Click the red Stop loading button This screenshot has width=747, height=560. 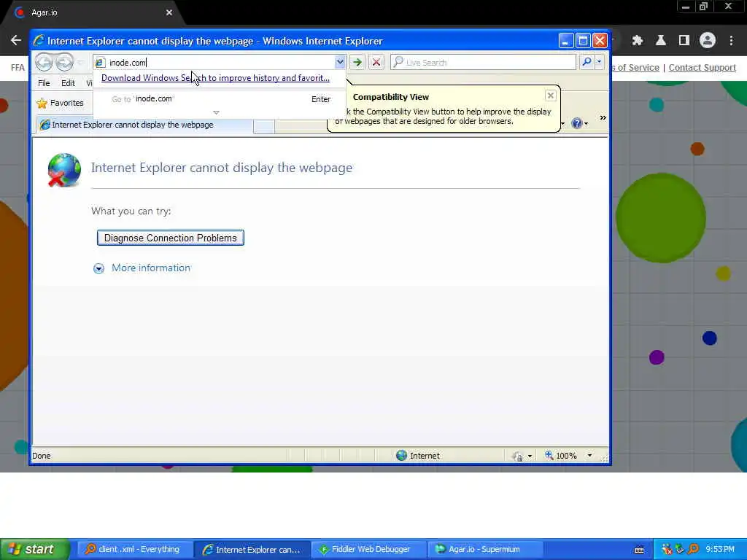pos(376,63)
